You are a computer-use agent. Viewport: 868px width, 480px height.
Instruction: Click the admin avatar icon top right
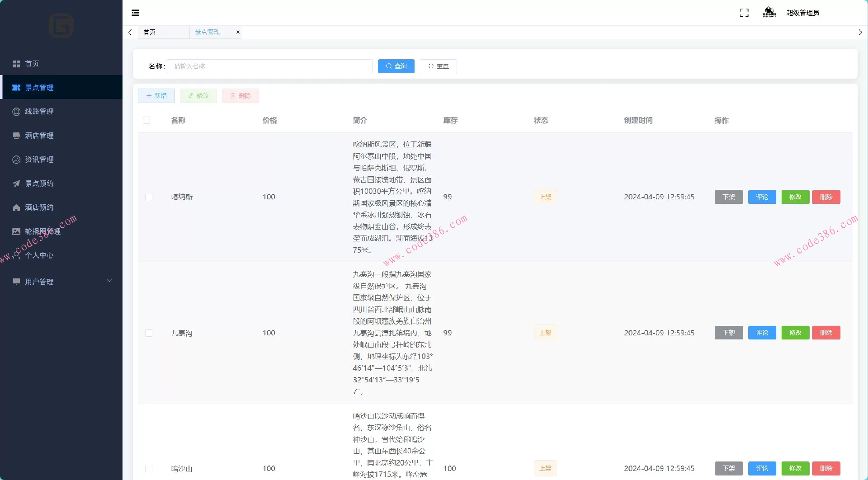pos(769,12)
